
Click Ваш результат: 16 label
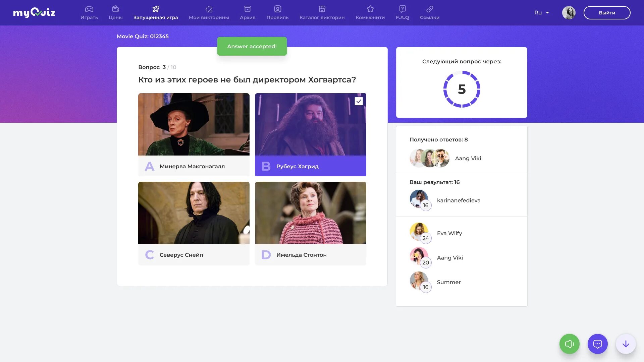(x=435, y=182)
